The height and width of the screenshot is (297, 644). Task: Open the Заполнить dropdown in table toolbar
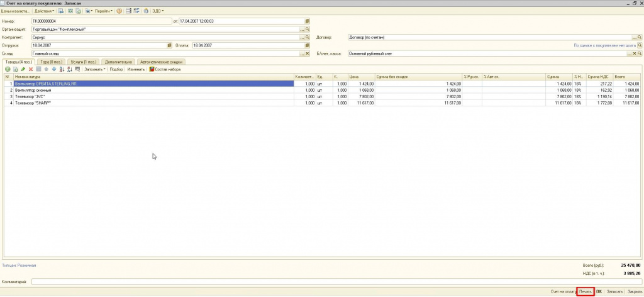pos(95,69)
